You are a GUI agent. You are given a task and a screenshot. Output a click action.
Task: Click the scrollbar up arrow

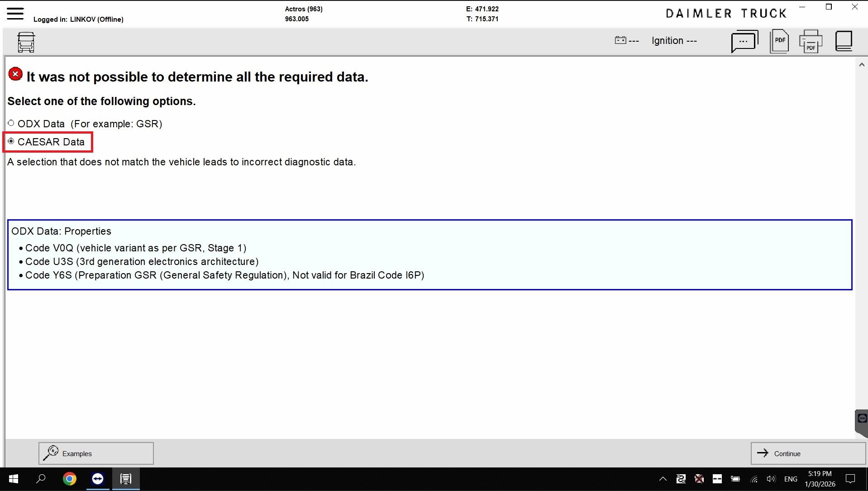coord(862,65)
